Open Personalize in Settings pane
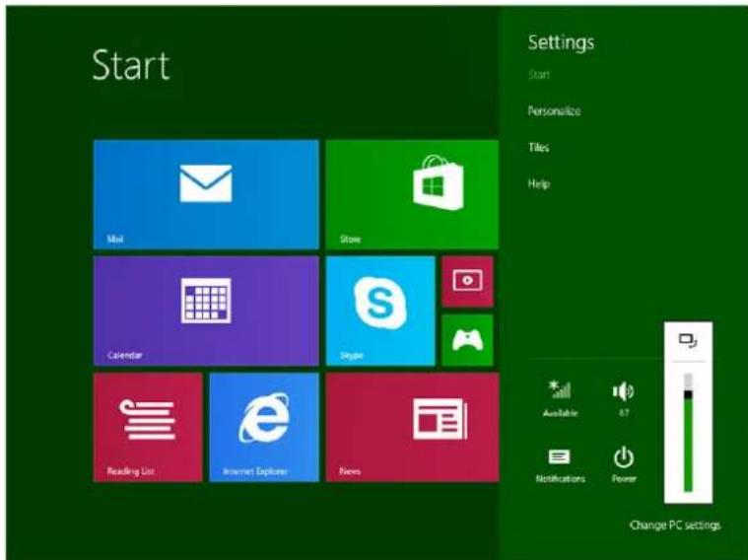Viewport: 748px width, 560px height. 554,111
